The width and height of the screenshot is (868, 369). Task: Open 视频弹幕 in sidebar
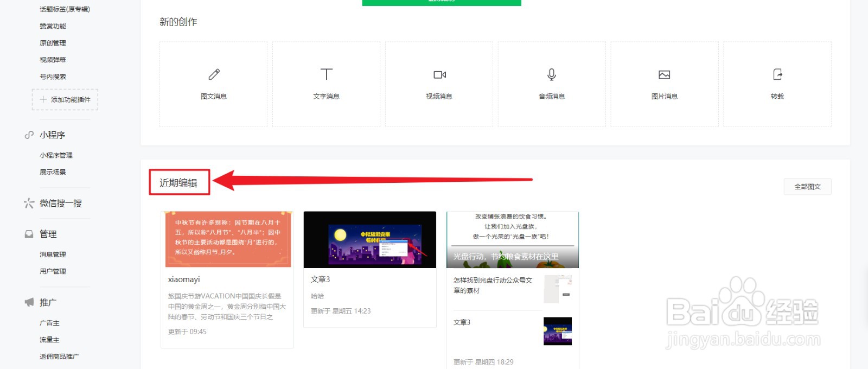(53, 60)
